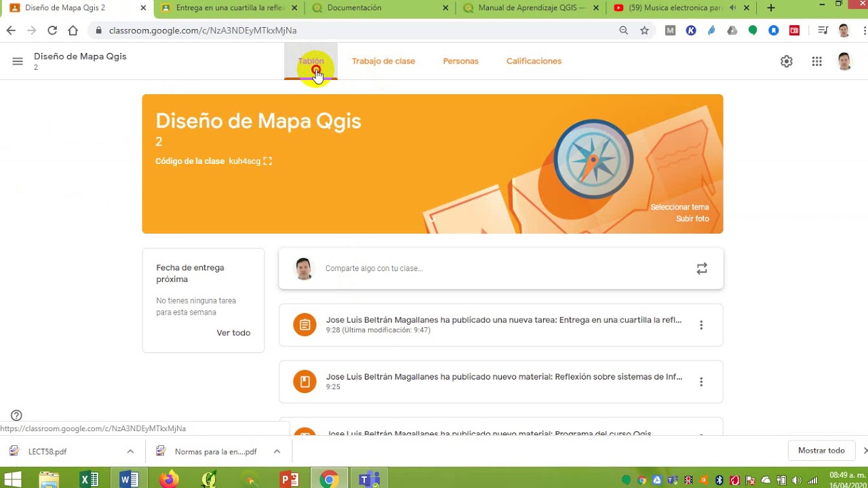Screen dimensions: 868x488
Task: Click Mostrar todo in downloads bar
Action: click(x=821, y=451)
